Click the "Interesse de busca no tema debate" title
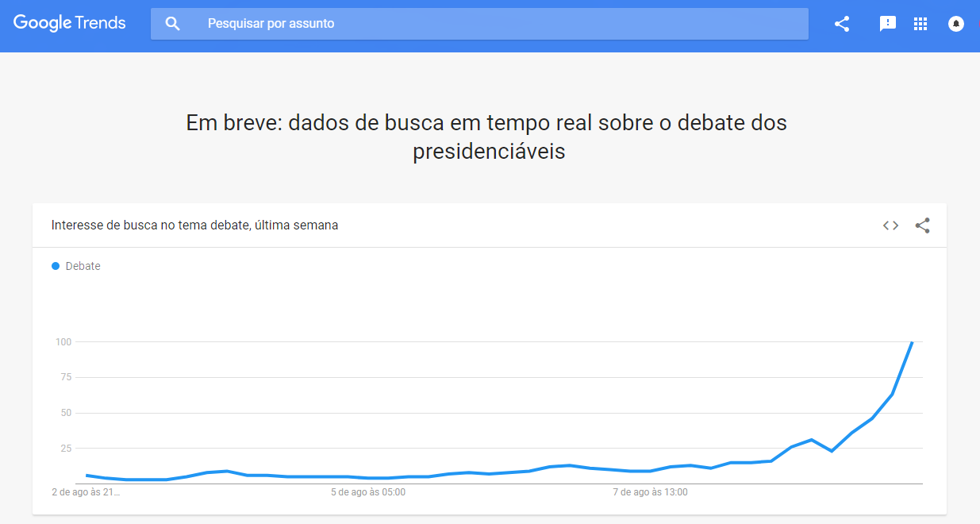This screenshot has height=524, width=980. click(x=195, y=225)
